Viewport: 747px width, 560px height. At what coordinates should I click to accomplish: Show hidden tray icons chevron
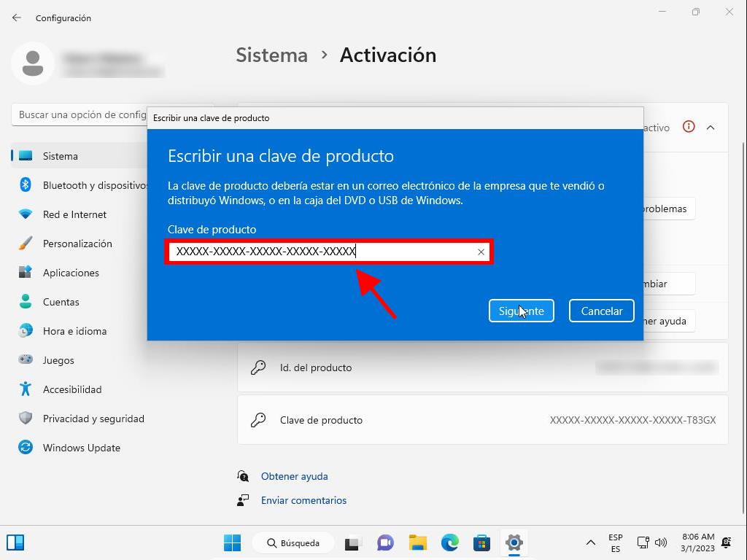point(590,542)
